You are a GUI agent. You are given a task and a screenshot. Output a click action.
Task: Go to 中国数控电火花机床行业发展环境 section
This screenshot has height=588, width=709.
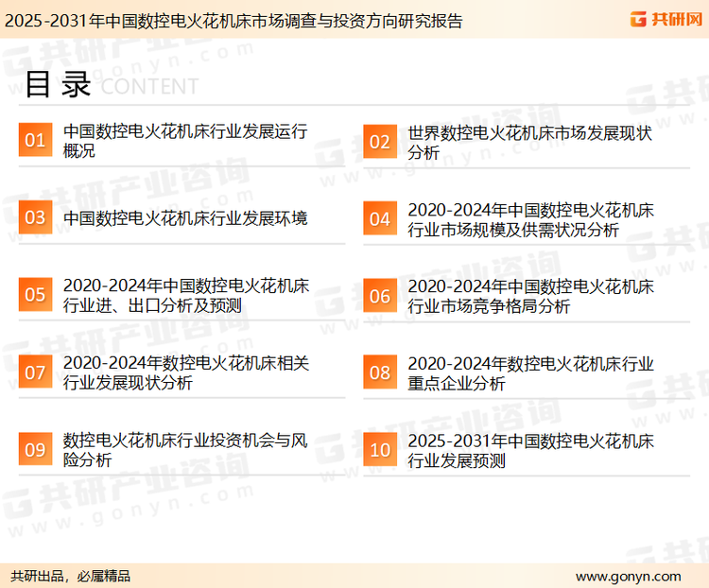184,218
